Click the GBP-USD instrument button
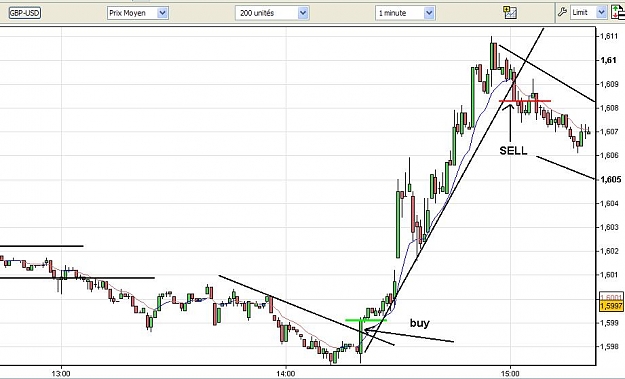This screenshot has height=379, width=625. [x=24, y=13]
